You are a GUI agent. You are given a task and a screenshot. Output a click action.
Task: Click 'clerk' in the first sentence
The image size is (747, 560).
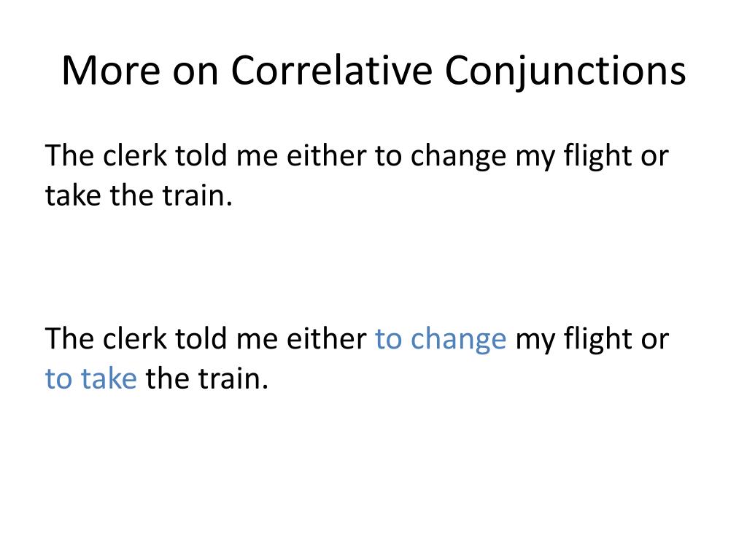click(135, 155)
